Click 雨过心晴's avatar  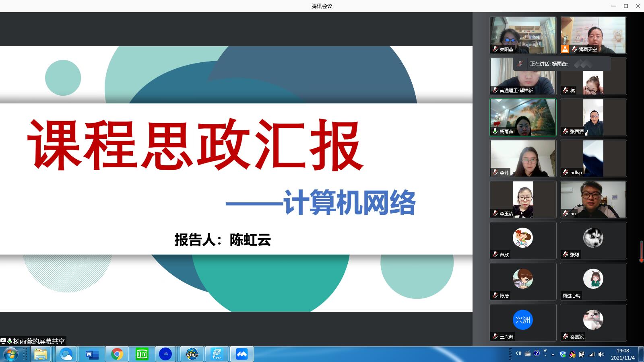(593, 279)
